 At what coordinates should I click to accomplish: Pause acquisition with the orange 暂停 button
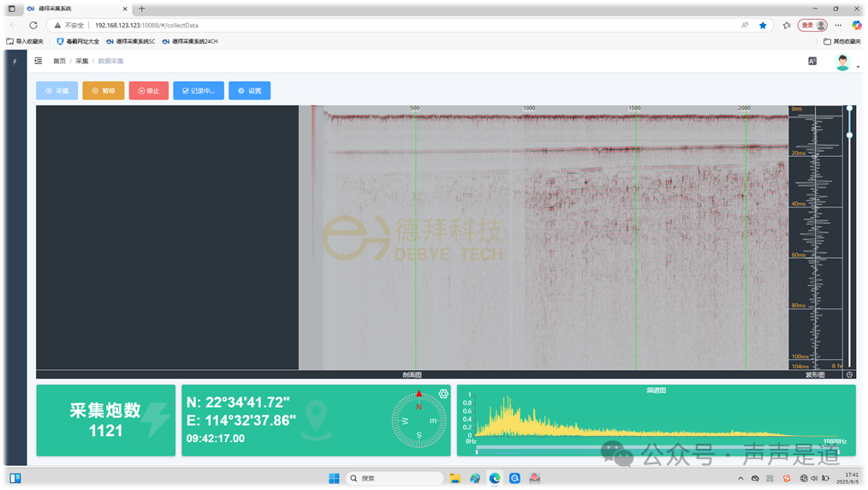104,91
